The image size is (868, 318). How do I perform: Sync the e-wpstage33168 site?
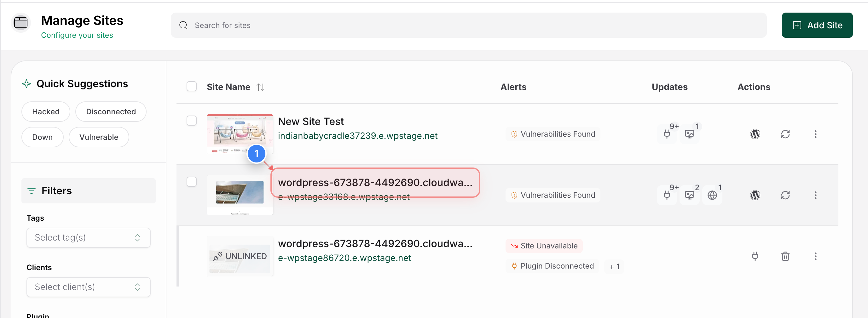pyautogui.click(x=785, y=195)
